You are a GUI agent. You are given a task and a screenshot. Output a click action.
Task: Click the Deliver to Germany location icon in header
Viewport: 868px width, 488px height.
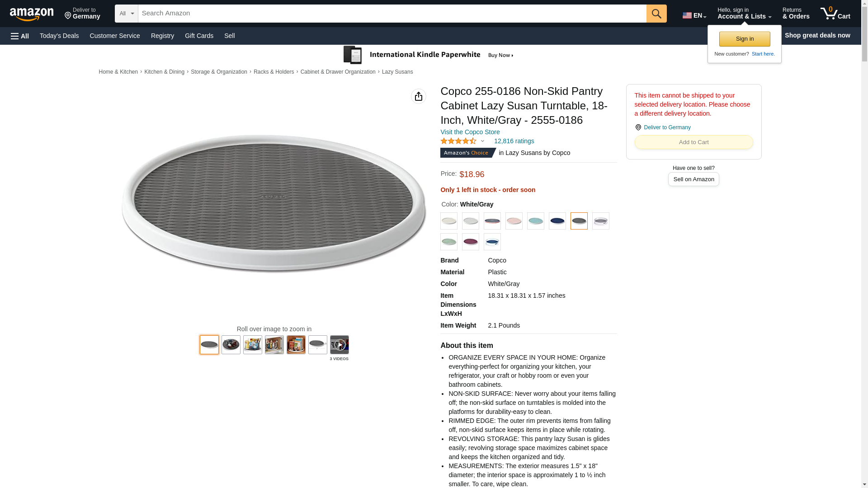[x=68, y=16]
